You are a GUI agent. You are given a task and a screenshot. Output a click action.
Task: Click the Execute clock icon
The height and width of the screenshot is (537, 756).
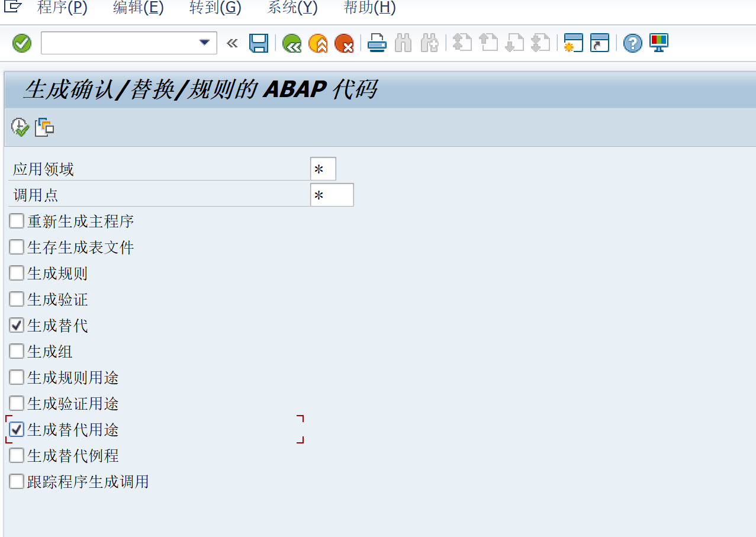20,127
